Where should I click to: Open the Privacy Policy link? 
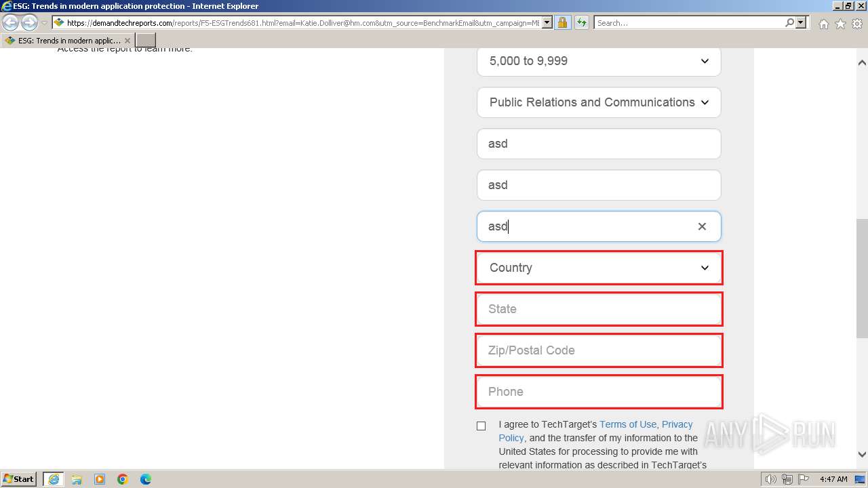pyautogui.click(x=596, y=431)
